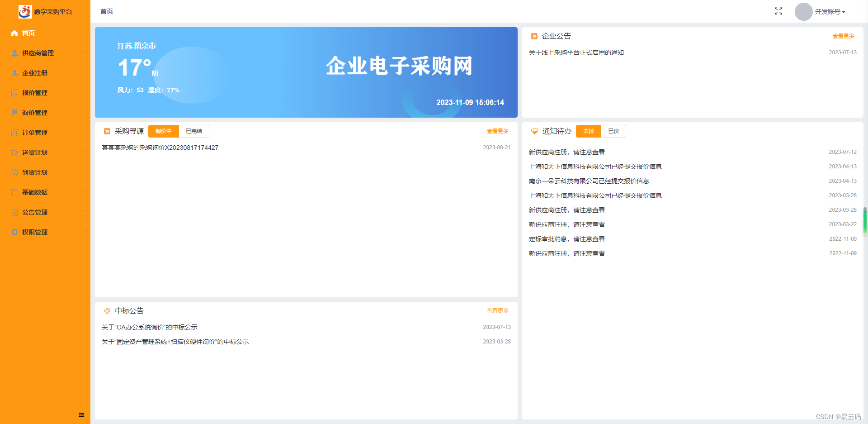The width and height of the screenshot is (868, 424).
Task: Select the 首页 tab at the top
Action: point(107,11)
